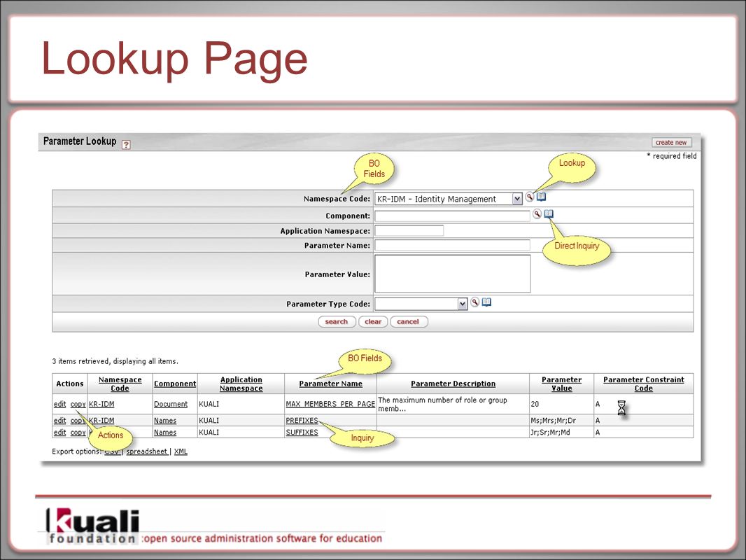Export results as XML
Screen dimensions: 746x560
[x=181, y=451]
